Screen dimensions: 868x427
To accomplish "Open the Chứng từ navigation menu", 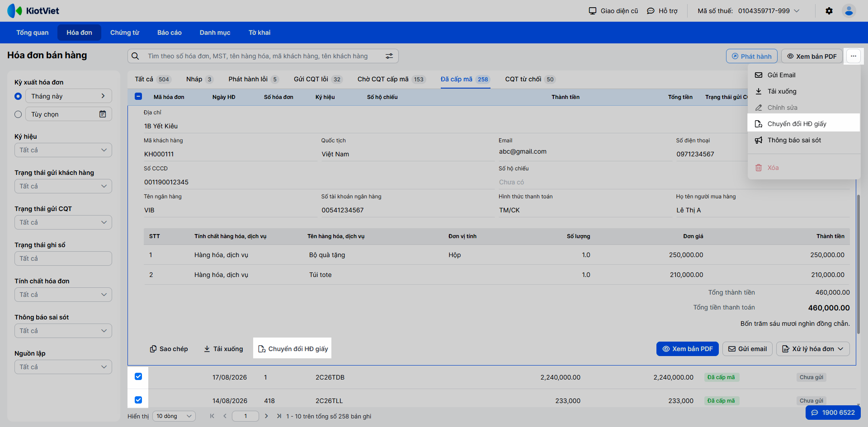I will 125,33.
